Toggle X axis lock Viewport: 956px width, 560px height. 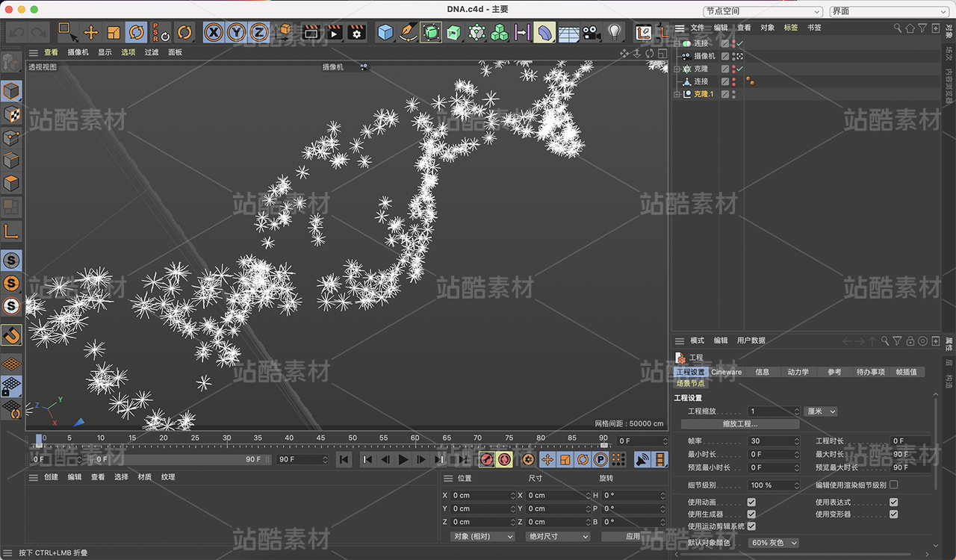[214, 32]
